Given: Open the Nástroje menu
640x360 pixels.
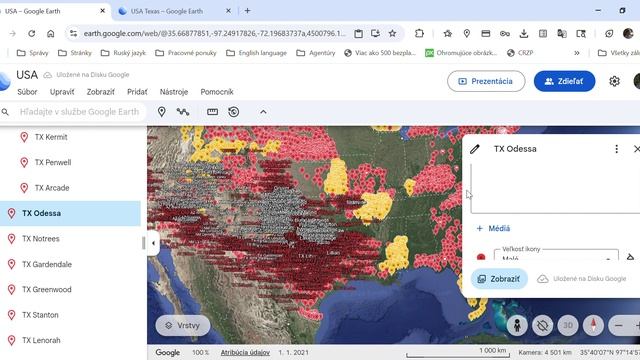Looking at the screenshot, I should pos(174,92).
